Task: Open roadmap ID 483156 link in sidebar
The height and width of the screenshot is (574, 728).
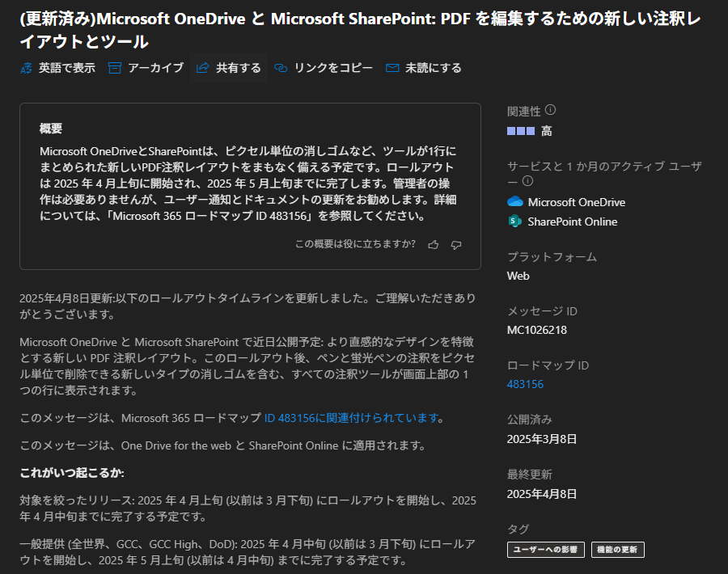Action: 525,384
